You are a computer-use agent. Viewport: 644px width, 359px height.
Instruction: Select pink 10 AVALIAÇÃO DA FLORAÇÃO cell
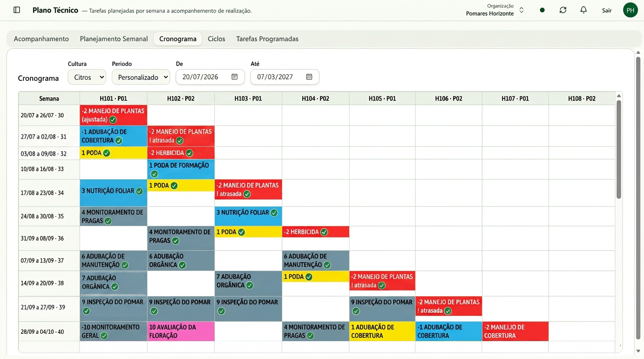click(181, 331)
